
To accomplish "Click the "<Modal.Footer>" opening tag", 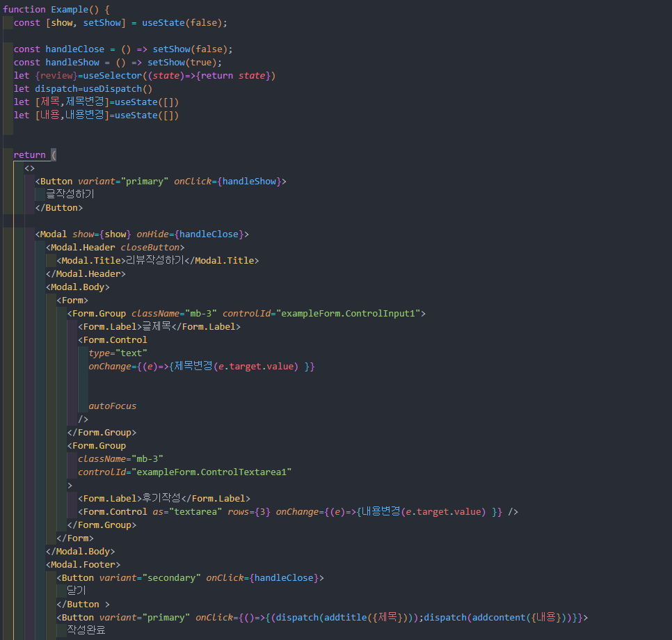I will tap(83, 565).
